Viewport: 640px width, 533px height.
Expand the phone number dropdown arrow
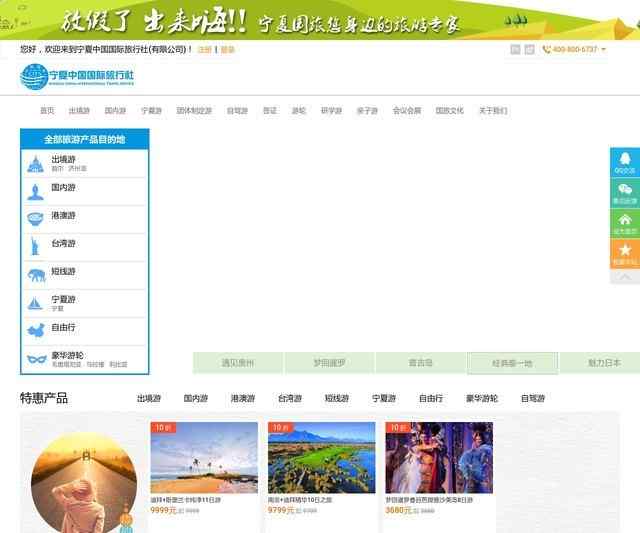pos(604,49)
